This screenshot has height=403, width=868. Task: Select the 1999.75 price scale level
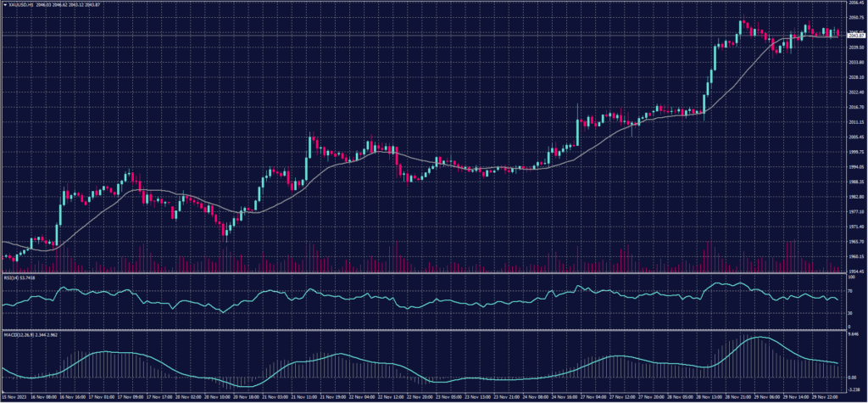coord(855,152)
